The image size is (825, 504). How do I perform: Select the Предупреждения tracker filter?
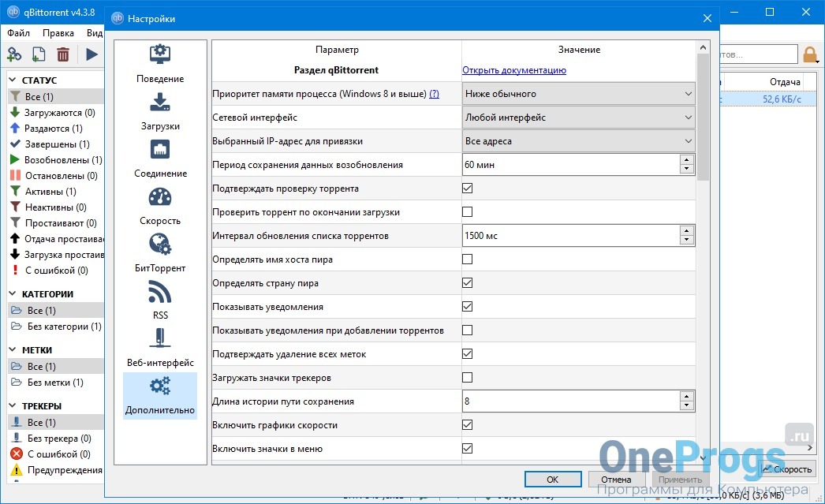[56, 469]
